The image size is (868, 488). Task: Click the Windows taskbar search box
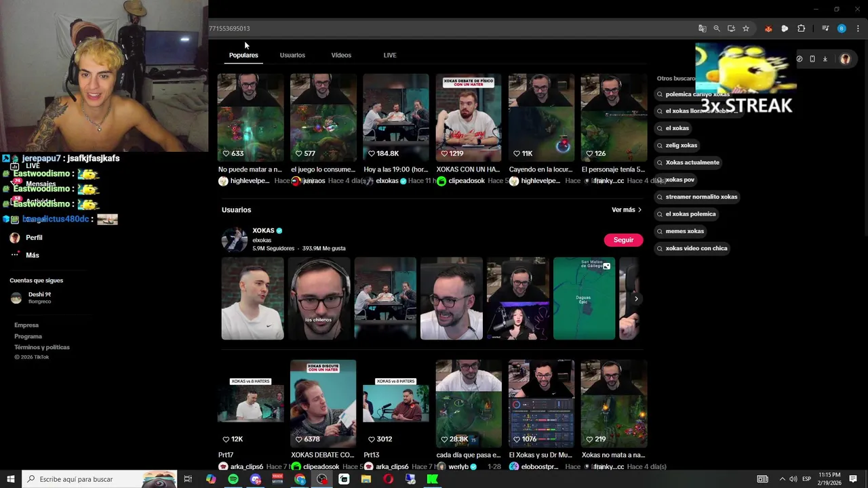coord(100,479)
